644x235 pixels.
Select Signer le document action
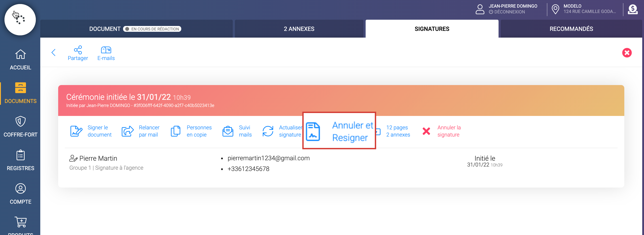point(76,131)
